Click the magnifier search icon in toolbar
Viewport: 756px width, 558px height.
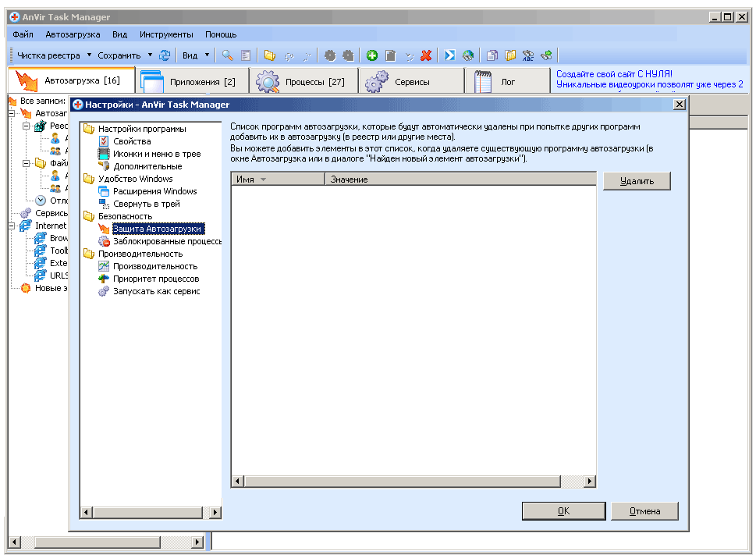click(x=227, y=55)
